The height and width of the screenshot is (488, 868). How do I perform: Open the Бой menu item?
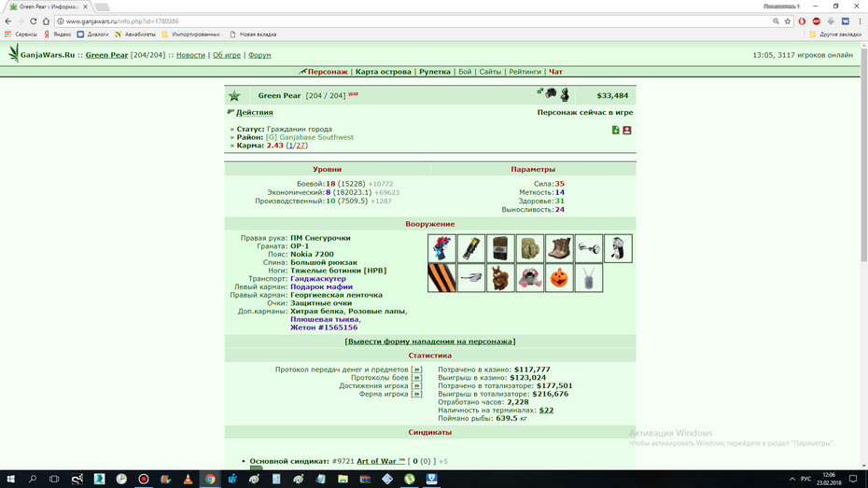click(465, 72)
